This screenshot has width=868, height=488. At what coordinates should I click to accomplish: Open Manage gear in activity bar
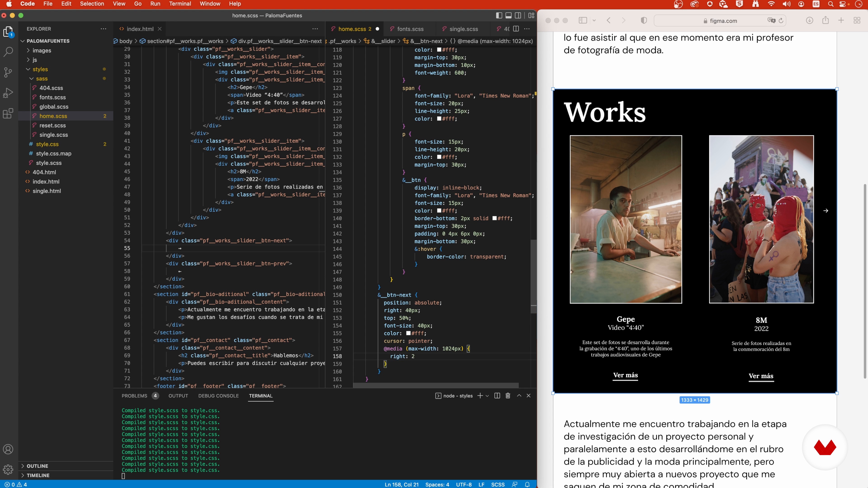8,469
